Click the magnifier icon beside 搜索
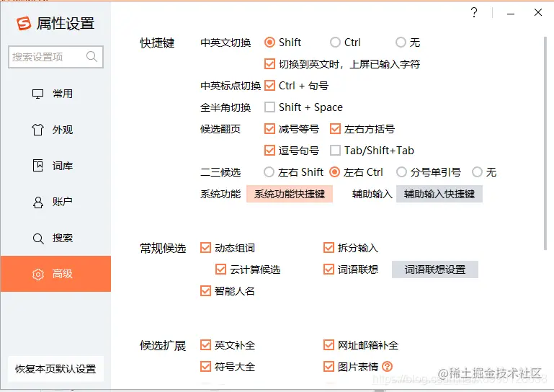 [x=38, y=239]
